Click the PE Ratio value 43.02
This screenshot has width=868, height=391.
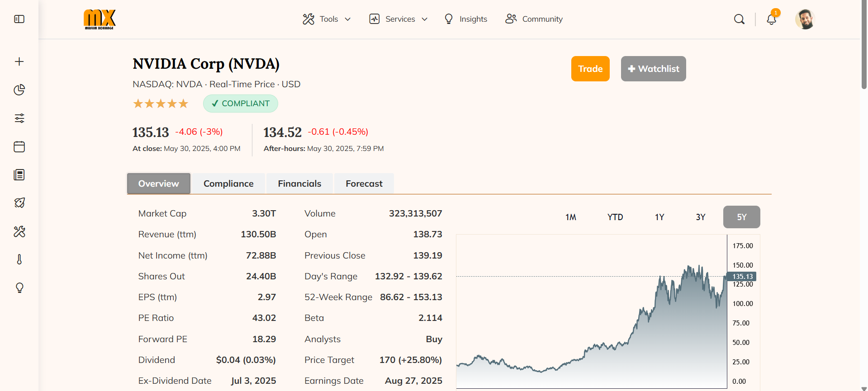point(264,318)
